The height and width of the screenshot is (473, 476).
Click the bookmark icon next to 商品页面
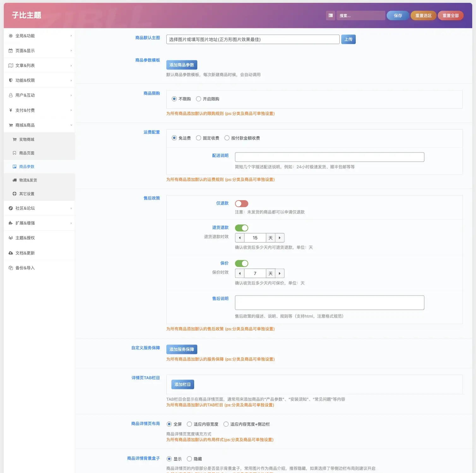pyautogui.click(x=15, y=153)
